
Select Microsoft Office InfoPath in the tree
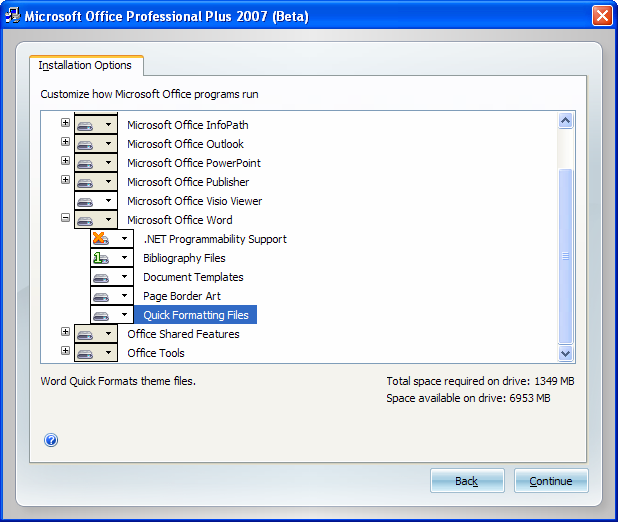coord(188,125)
